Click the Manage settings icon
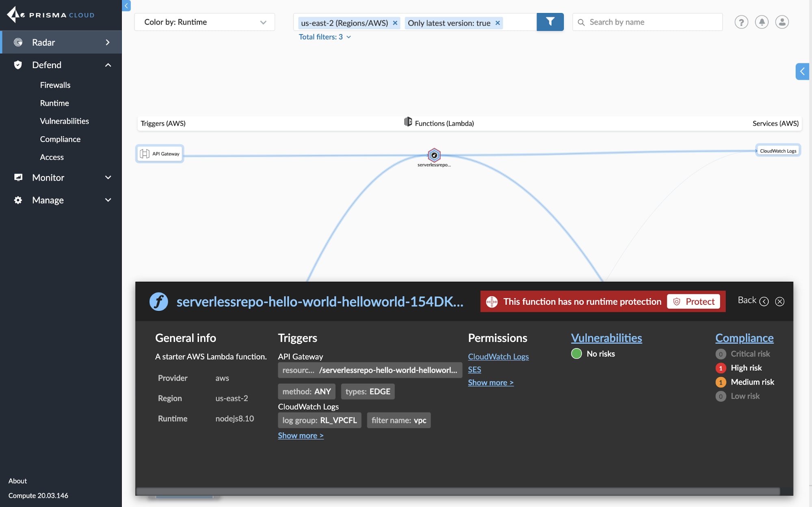Image resolution: width=812 pixels, height=507 pixels. (17, 199)
